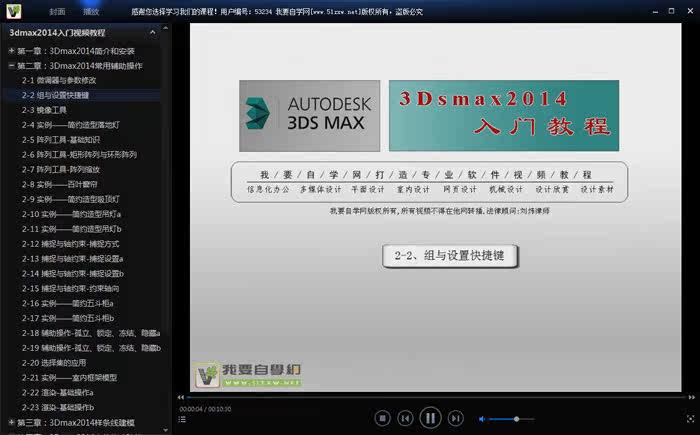The height and width of the screenshot is (435, 700).
Task: Maximize the player window
Action: point(671,11)
